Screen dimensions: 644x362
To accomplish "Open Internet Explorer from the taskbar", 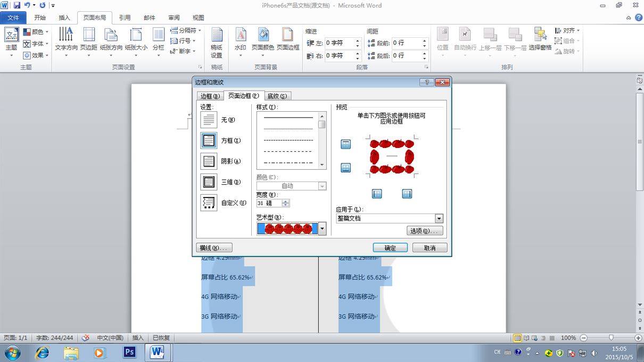I will pyautogui.click(x=42, y=352).
